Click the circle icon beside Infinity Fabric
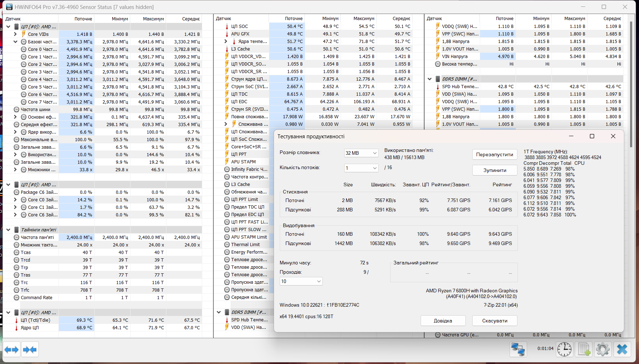Image resolution: width=639 pixels, height=364 pixels. (227, 169)
